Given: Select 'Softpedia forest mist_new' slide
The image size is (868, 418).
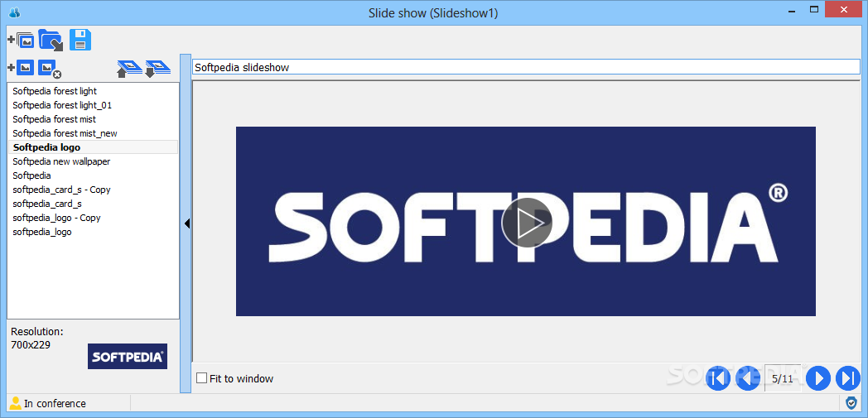Looking at the screenshot, I should [x=65, y=133].
